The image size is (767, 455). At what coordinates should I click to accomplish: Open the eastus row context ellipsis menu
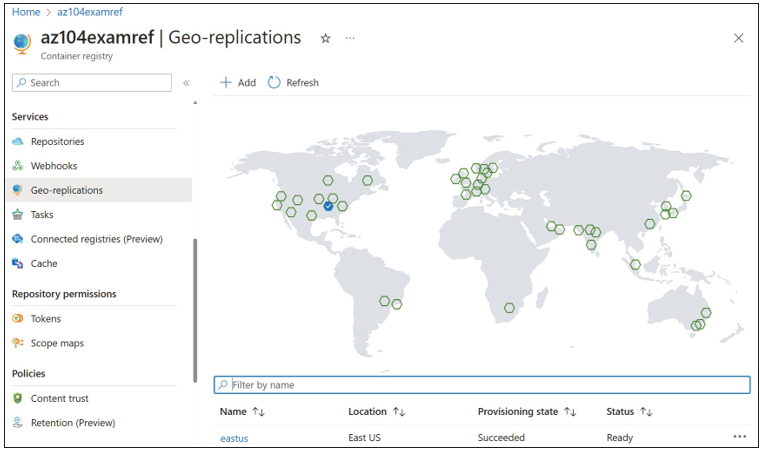point(740,436)
